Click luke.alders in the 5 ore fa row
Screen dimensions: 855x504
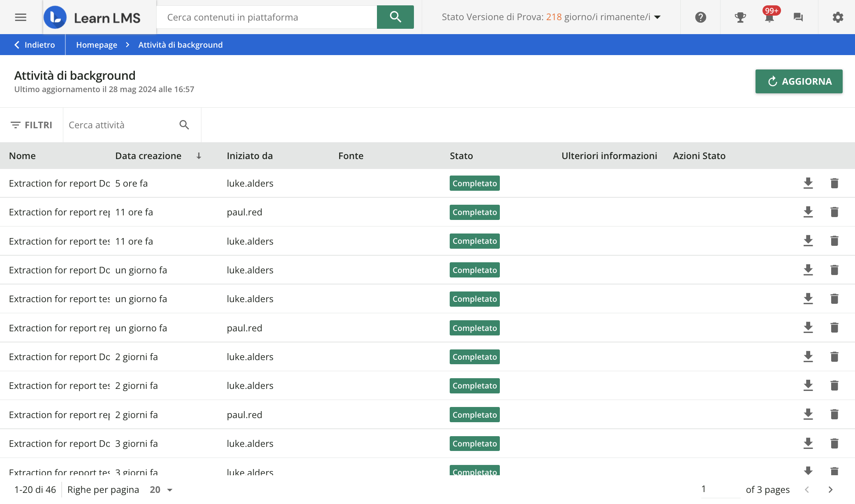(x=250, y=183)
